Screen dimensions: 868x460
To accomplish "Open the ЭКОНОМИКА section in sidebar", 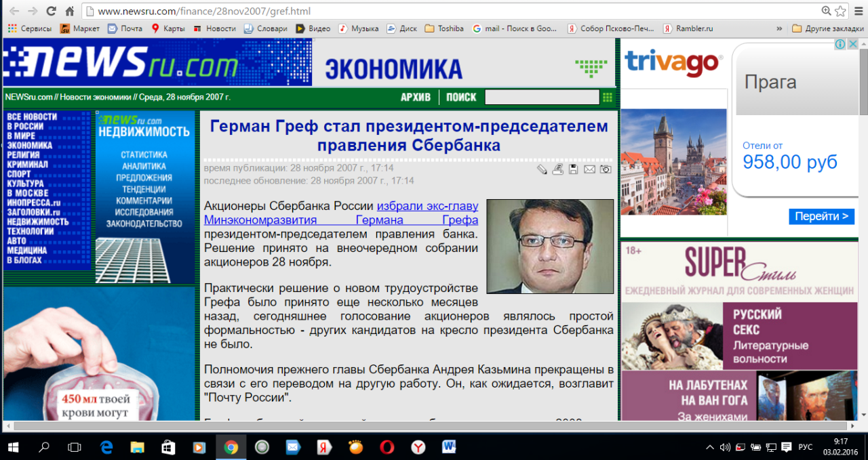I will point(29,146).
